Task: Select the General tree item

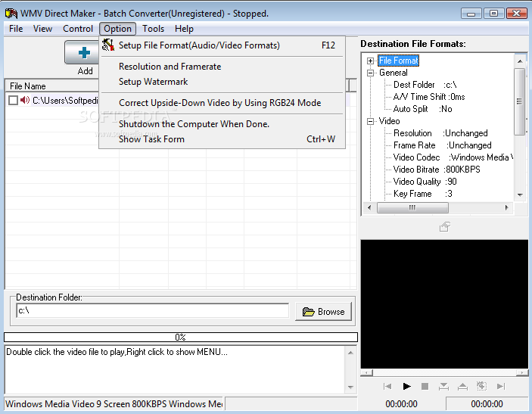Action: [394, 73]
